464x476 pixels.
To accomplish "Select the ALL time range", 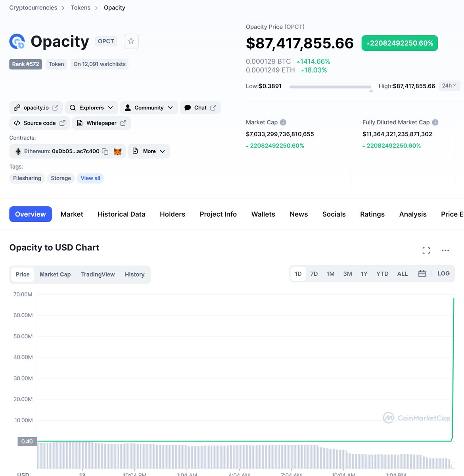I will [403, 274].
